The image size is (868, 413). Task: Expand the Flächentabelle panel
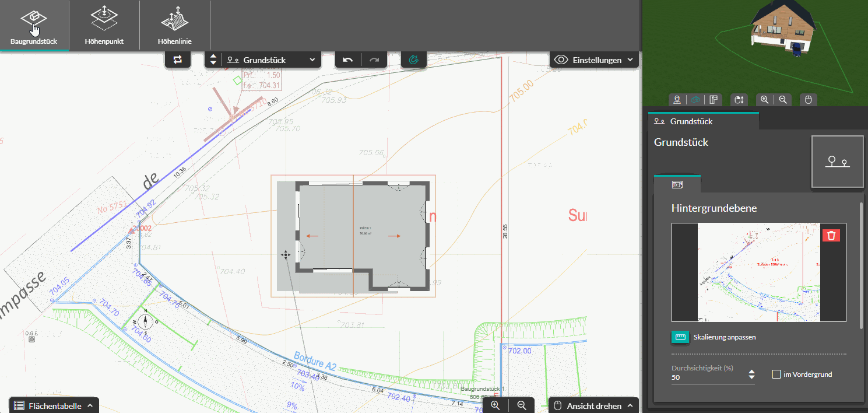click(54, 405)
